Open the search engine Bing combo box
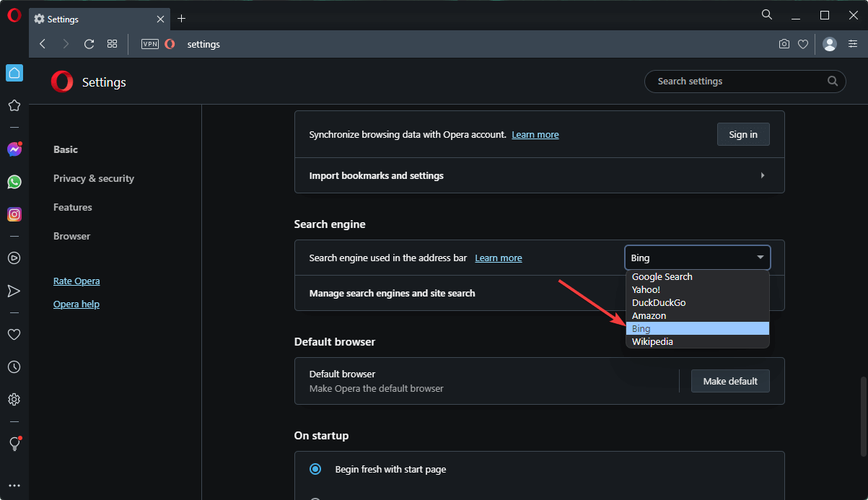This screenshot has height=500, width=868. 697,258
